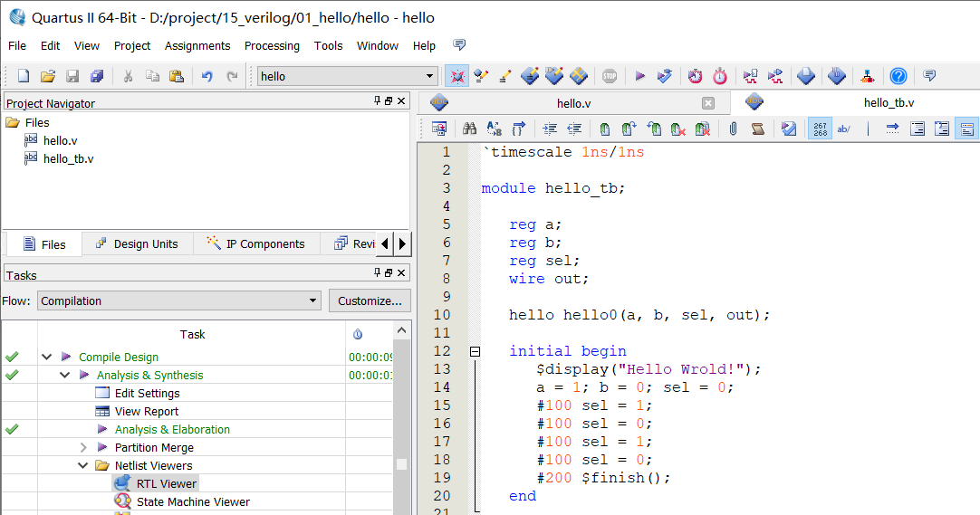Image resolution: width=980 pixels, height=515 pixels.
Task: Run the RTL Simulation waveform icon
Action: 751,76
